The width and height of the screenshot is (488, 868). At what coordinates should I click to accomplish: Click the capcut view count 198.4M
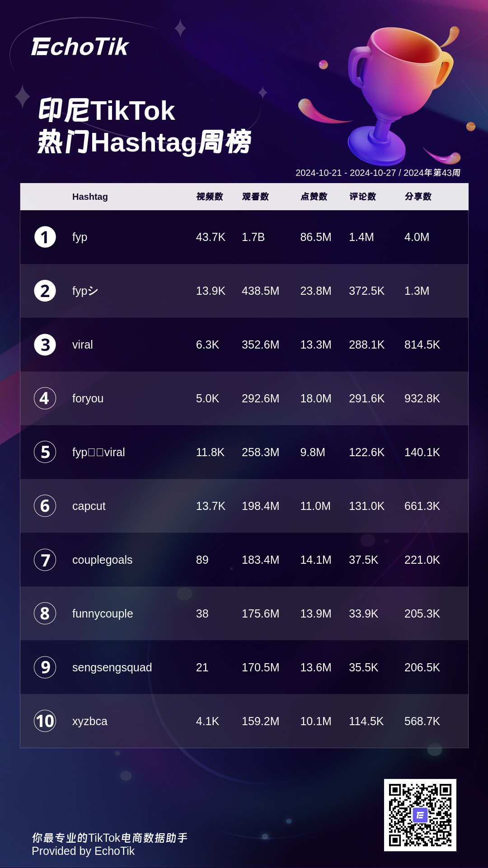tap(260, 506)
